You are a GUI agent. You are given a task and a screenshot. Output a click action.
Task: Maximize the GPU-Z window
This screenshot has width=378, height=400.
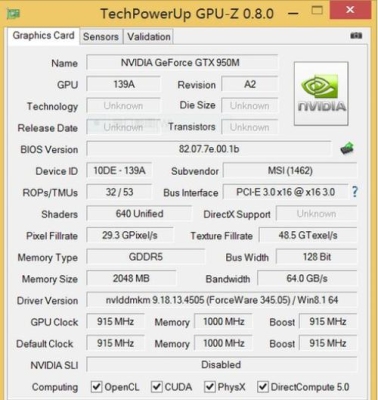317,11
